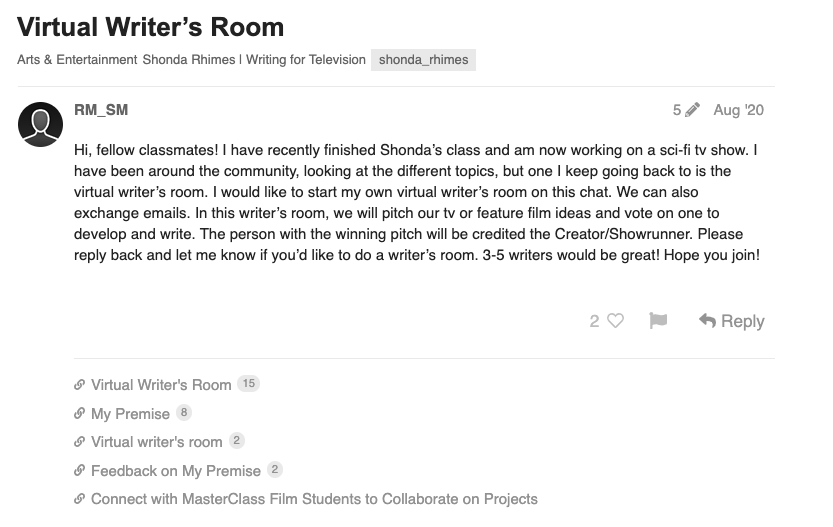Open RM_SM username link
This screenshot has height=527, width=833.
click(x=101, y=110)
